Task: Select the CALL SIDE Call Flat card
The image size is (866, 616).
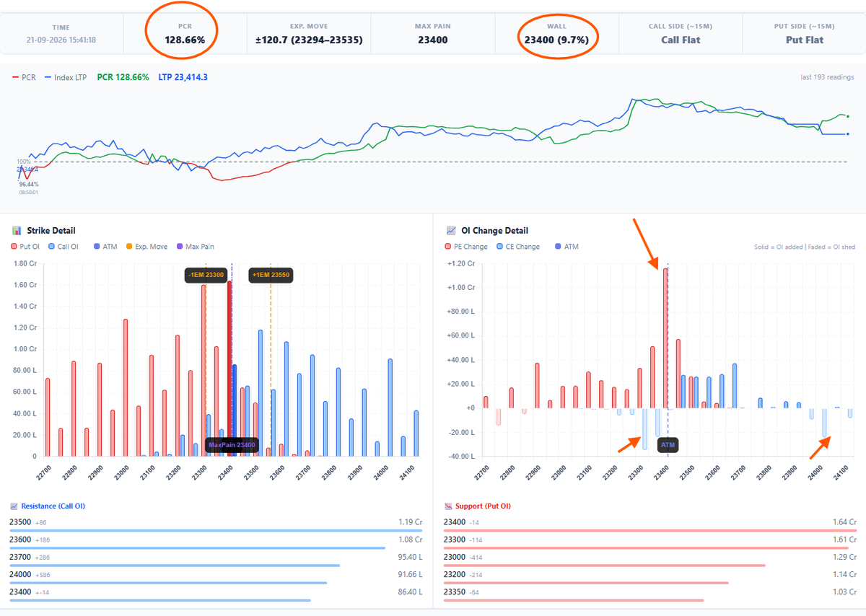Action: pyautogui.click(x=680, y=33)
